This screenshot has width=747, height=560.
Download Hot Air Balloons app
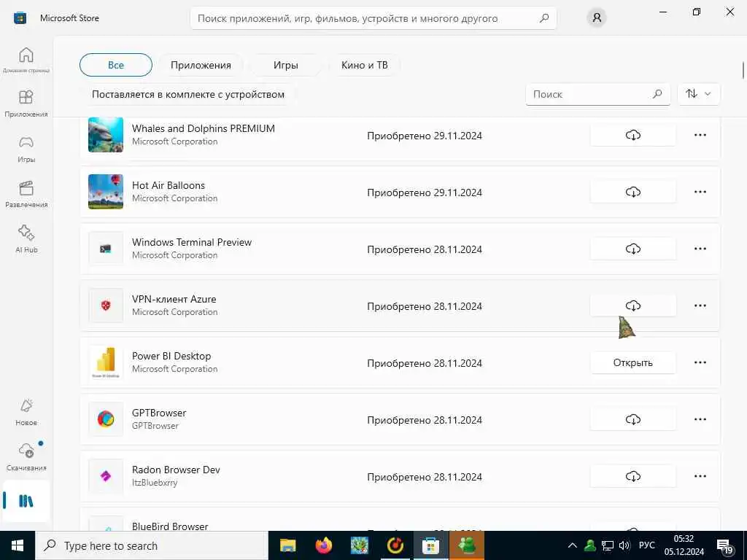point(632,192)
